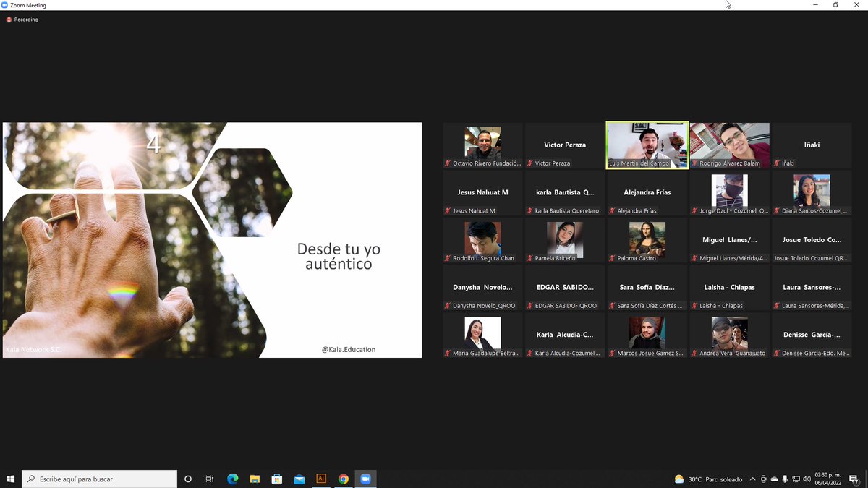This screenshot has width=868, height=488.
Task: Click the Meet Now tray icon
Action: [x=764, y=479]
